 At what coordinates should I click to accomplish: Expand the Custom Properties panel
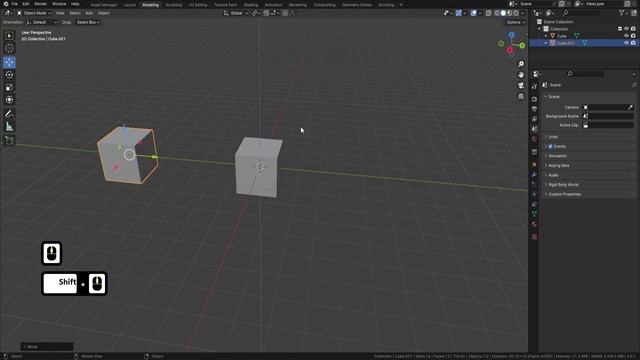pos(589,194)
